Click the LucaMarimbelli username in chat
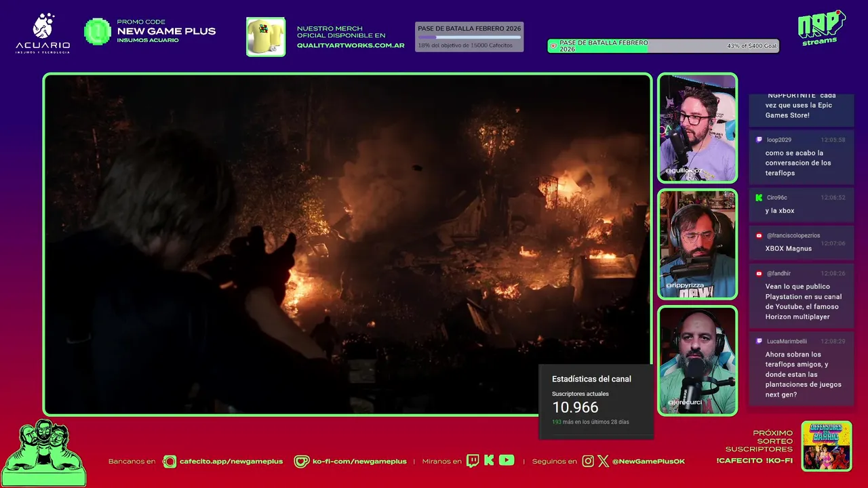The width and height of the screenshot is (868, 488). tap(787, 341)
